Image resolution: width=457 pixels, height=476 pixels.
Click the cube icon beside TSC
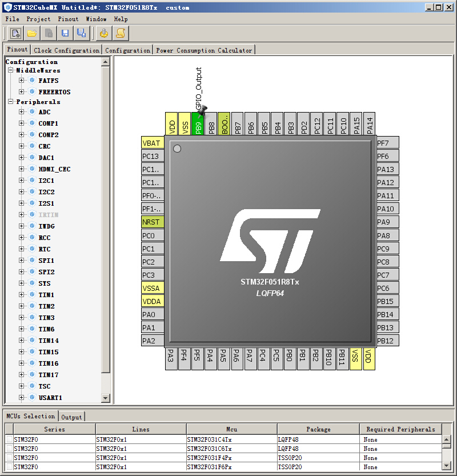pyautogui.click(x=32, y=386)
